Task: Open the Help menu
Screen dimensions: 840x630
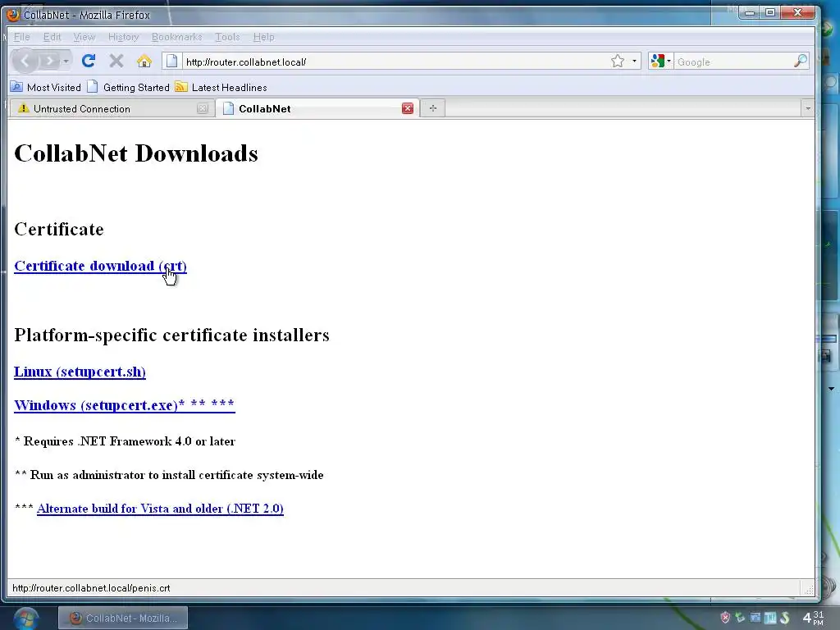Action: (263, 37)
